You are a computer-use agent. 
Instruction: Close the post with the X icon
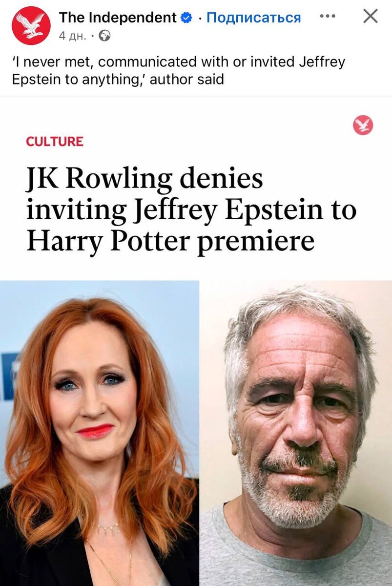click(x=371, y=16)
